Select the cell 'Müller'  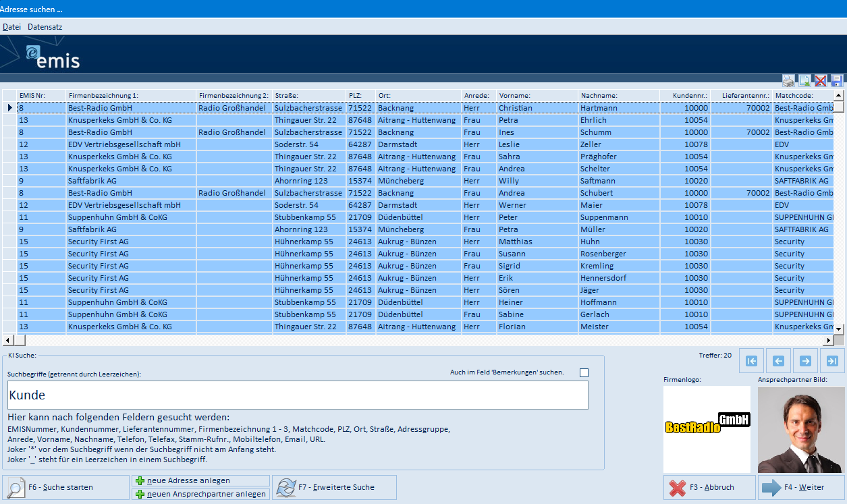(x=619, y=229)
